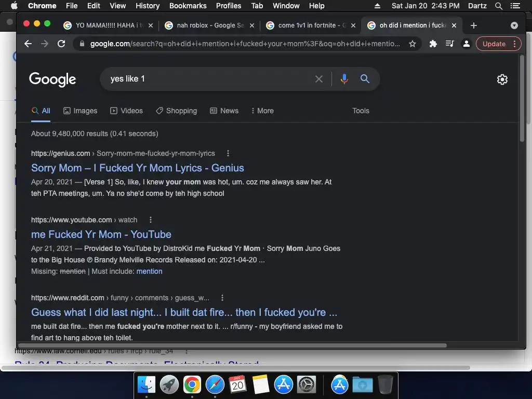Click the vertical scrollbar of the results page

[522, 98]
